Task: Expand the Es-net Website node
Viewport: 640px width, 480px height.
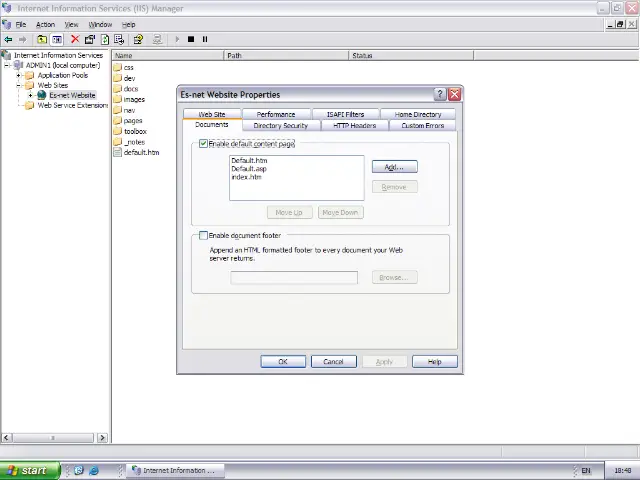Action: tap(31, 96)
